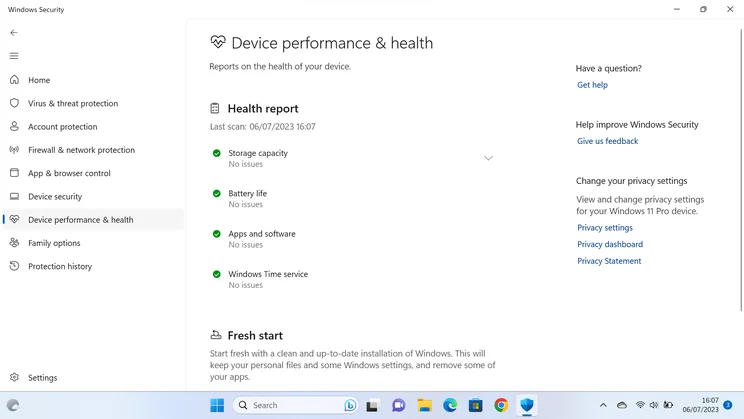Open Settings at the sidebar bottom

click(93, 377)
